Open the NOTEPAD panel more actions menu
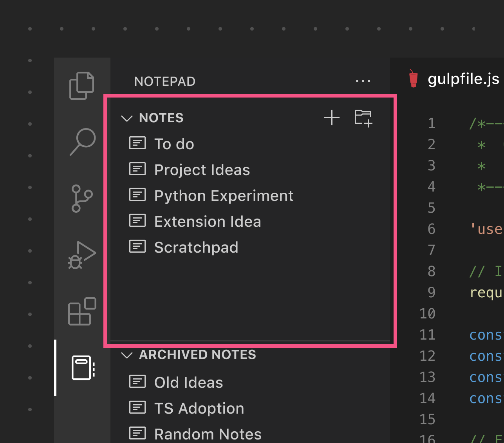The image size is (504, 443). [363, 81]
